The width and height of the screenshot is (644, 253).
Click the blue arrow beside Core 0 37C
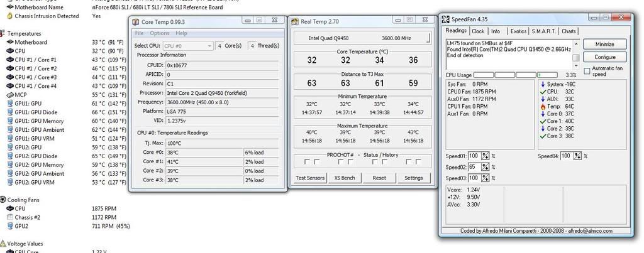click(x=543, y=114)
